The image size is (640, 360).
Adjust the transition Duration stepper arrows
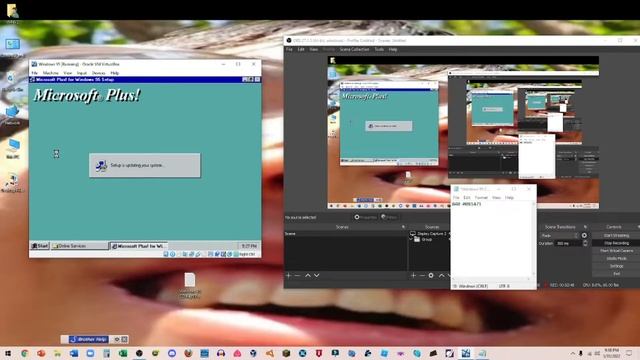pos(585,243)
